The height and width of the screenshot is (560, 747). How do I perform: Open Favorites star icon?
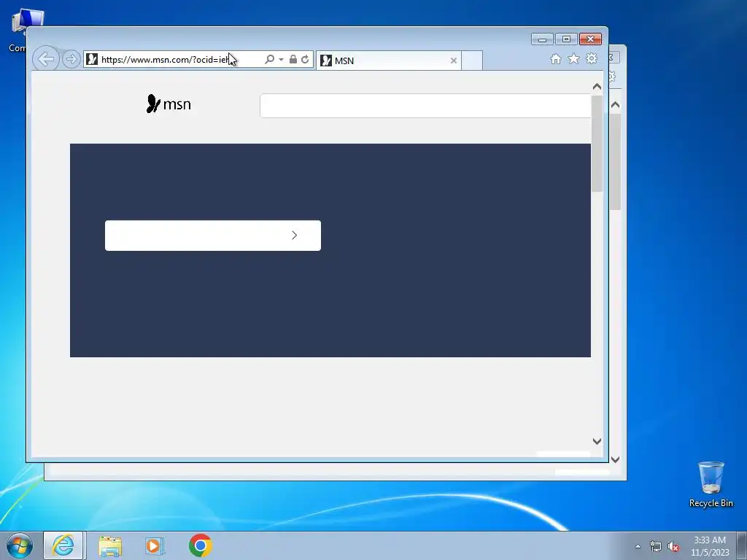point(573,58)
